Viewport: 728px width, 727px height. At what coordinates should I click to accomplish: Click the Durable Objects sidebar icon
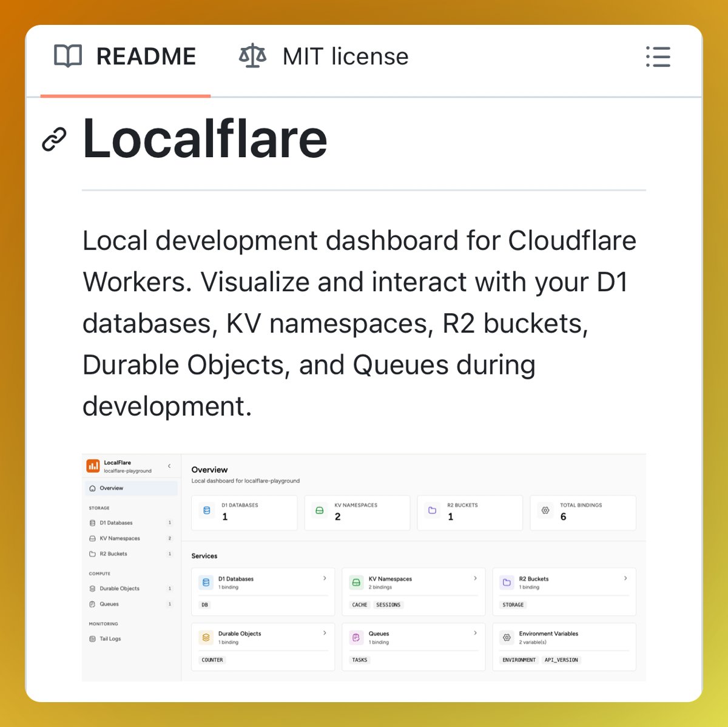click(92, 588)
